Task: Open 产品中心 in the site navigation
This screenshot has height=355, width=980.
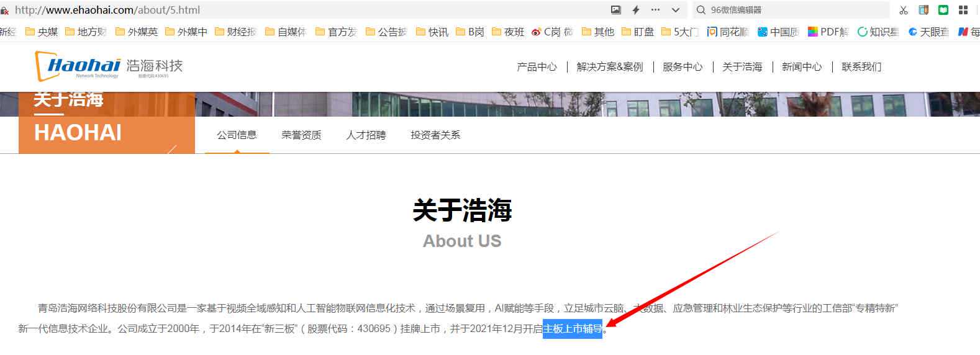Action: point(537,67)
